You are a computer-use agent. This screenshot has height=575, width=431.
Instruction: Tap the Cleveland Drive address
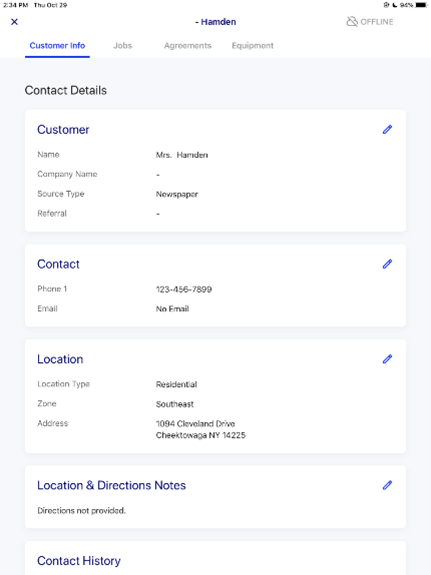(201, 429)
